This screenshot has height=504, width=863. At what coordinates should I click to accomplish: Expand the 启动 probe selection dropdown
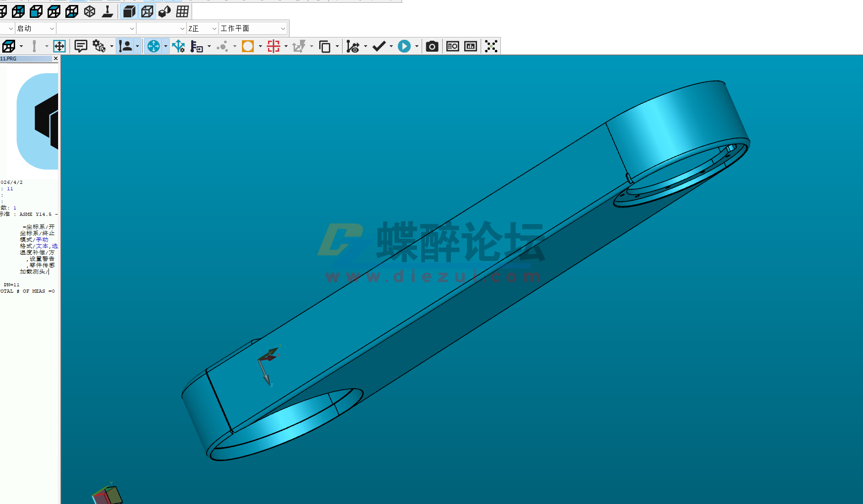(x=51, y=28)
